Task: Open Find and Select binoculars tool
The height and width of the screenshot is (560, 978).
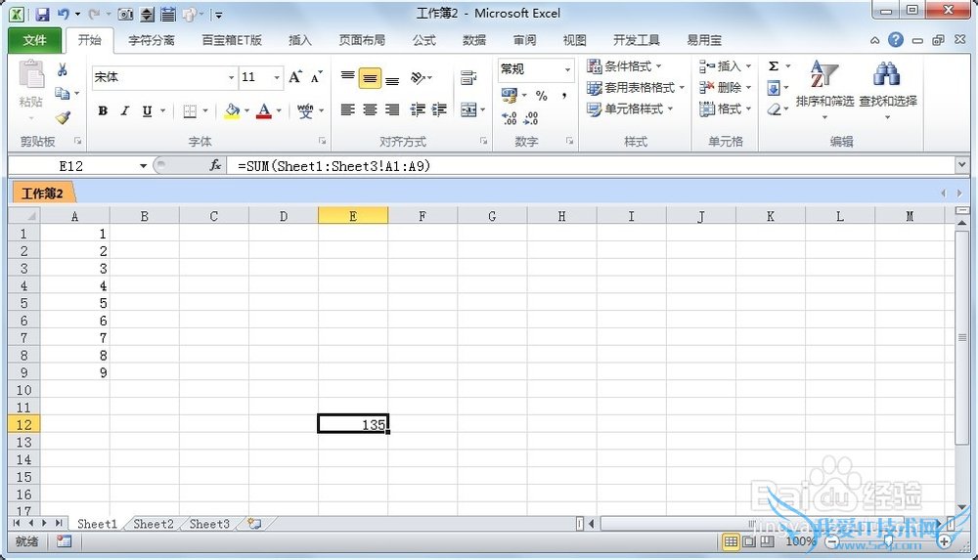Action: (888, 89)
